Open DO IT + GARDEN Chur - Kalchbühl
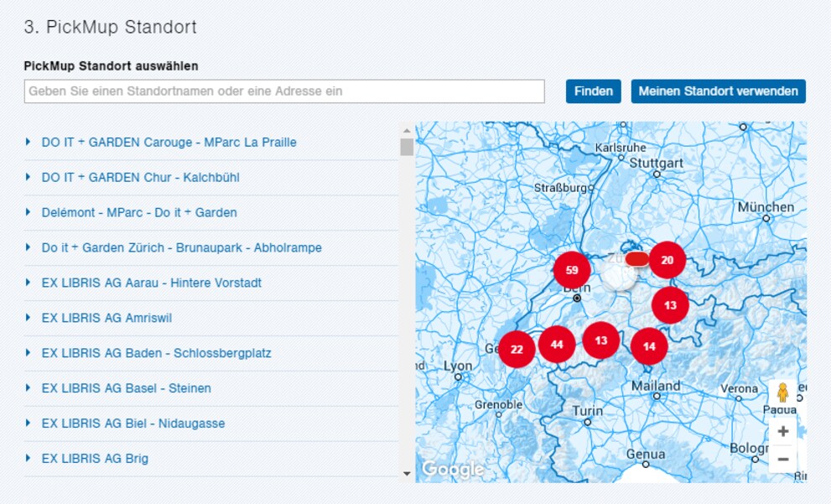831x504 pixels. tap(140, 177)
